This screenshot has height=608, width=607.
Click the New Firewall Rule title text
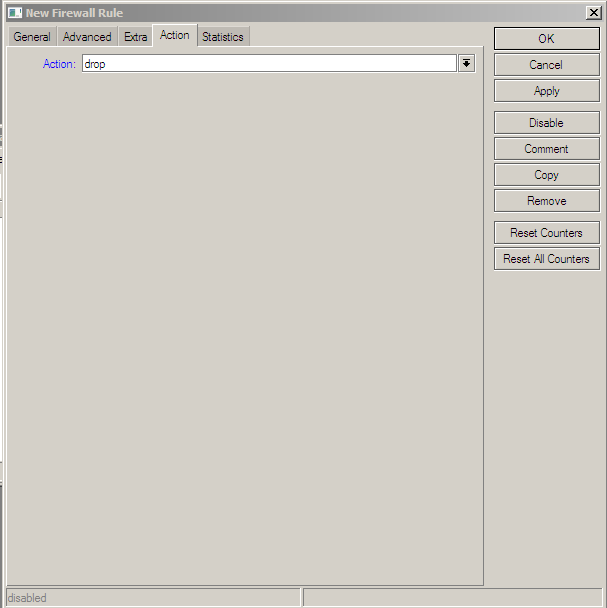pos(74,13)
